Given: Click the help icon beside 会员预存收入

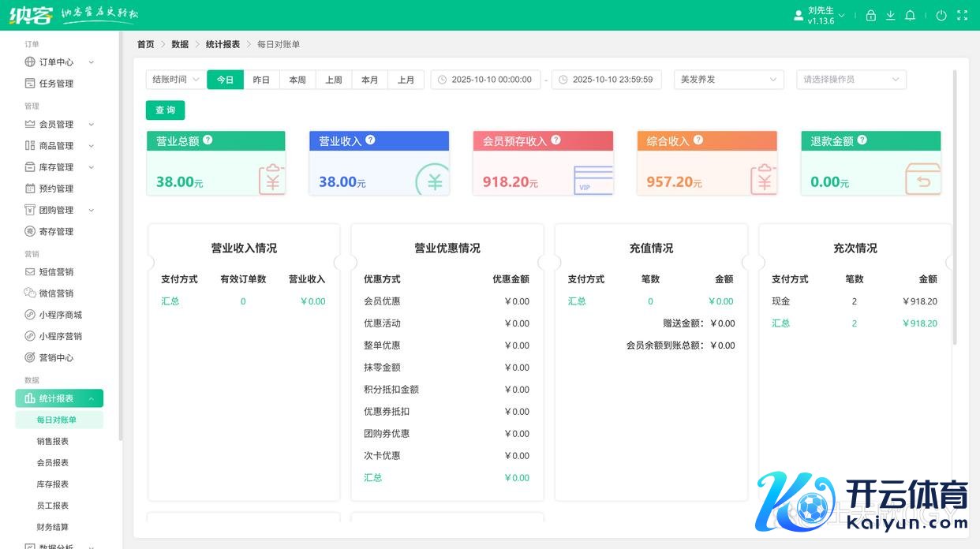Looking at the screenshot, I should coord(555,140).
